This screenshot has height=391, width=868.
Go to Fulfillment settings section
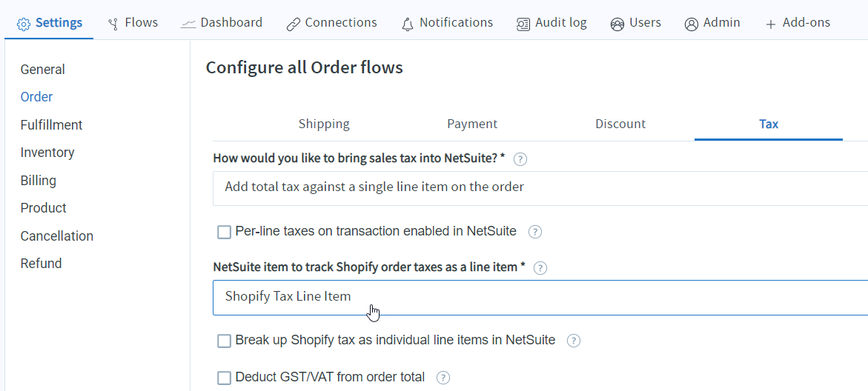point(51,125)
